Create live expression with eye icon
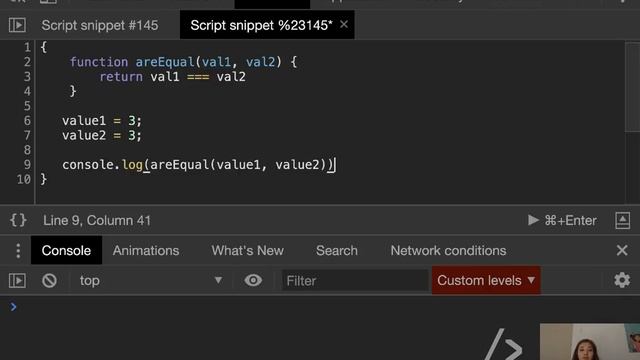Image resolution: width=640 pixels, height=360 pixels. [x=253, y=280]
